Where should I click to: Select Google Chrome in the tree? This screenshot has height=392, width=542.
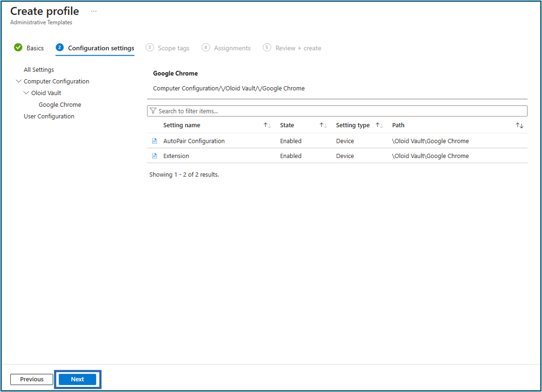pos(60,105)
